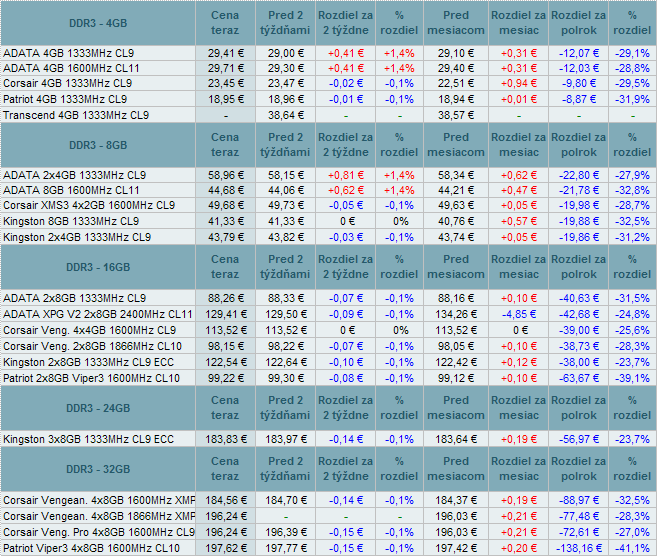The image size is (657, 556).
Task: Select the 184,70 € price two weeks ago
Action: [285, 500]
